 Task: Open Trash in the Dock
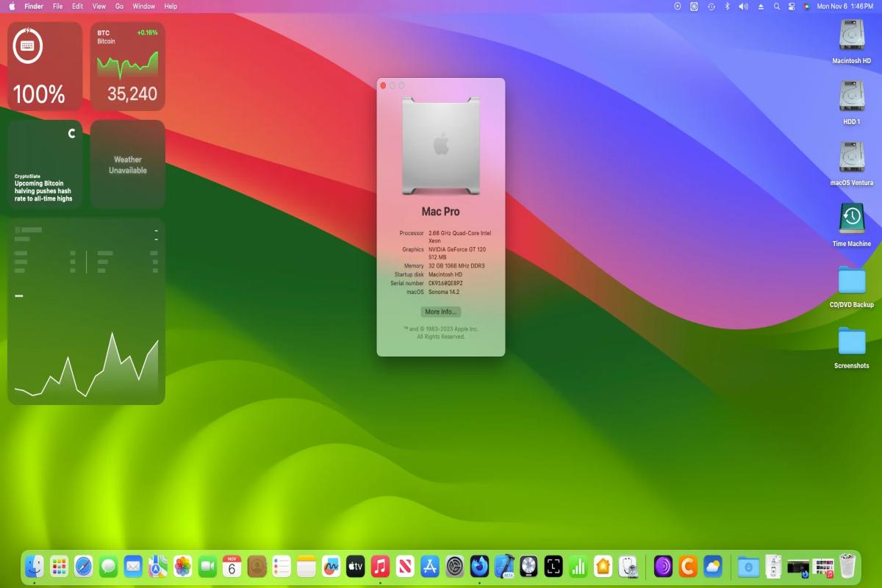pyautogui.click(x=847, y=567)
